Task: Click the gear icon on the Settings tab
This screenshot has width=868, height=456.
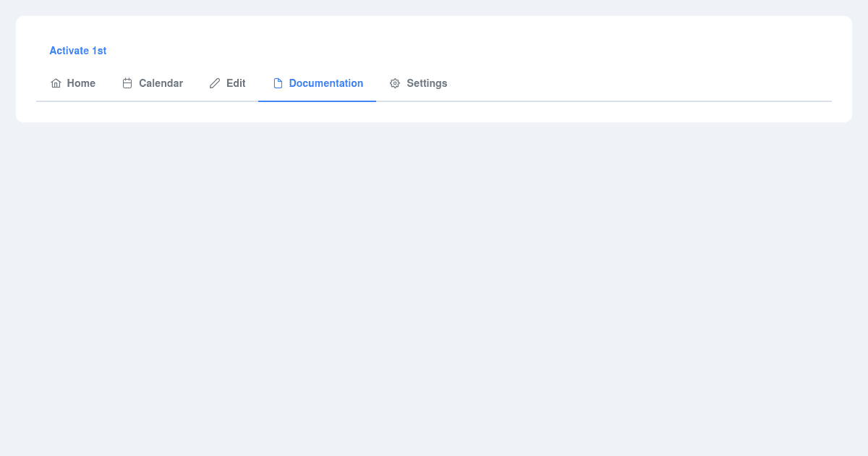Action: [x=395, y=83]
